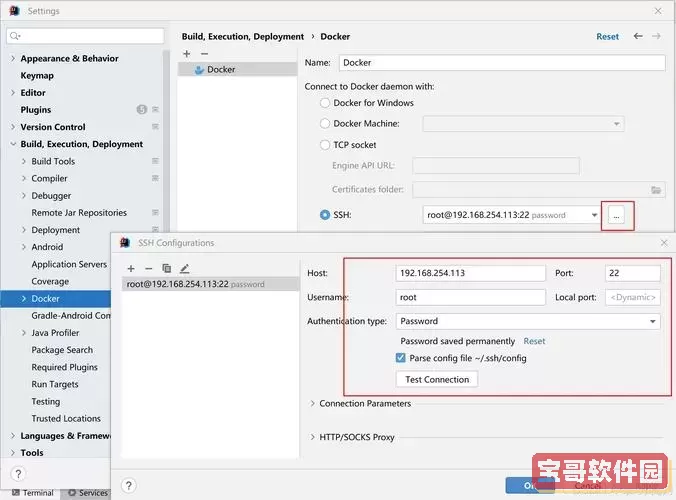Click the search magnifier icon in Settings
This screenshot has height=500, width=676.
coord(15,36)
